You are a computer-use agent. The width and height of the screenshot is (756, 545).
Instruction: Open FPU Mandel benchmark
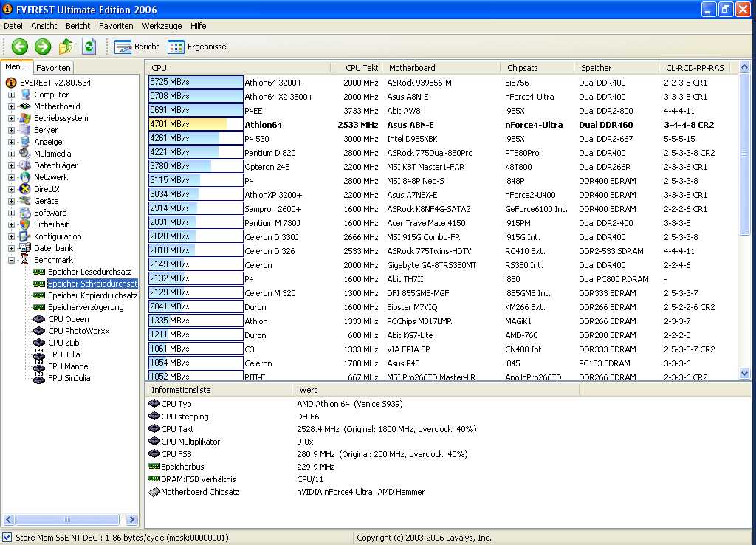(x=69, y=366)
